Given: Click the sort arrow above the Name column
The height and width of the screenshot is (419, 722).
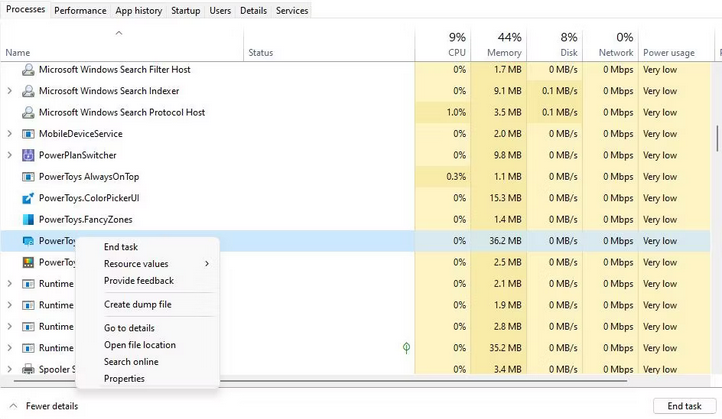Looking at the screenshot, I should point(119,33).
